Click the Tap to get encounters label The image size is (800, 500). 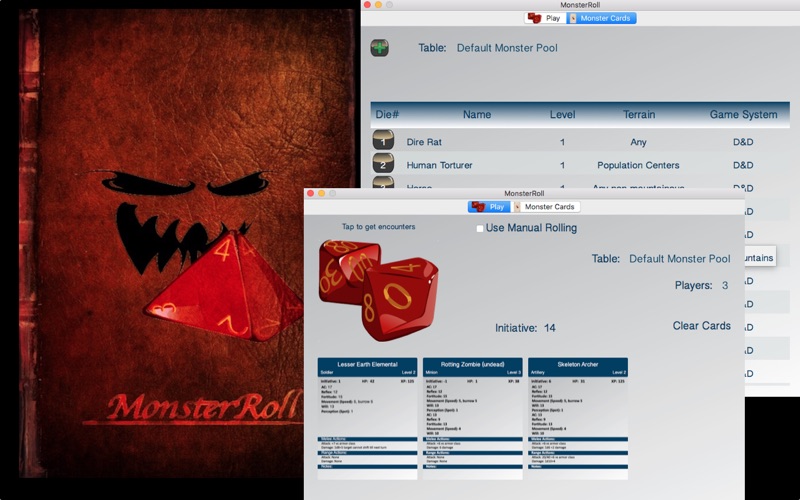coord(378,227)
